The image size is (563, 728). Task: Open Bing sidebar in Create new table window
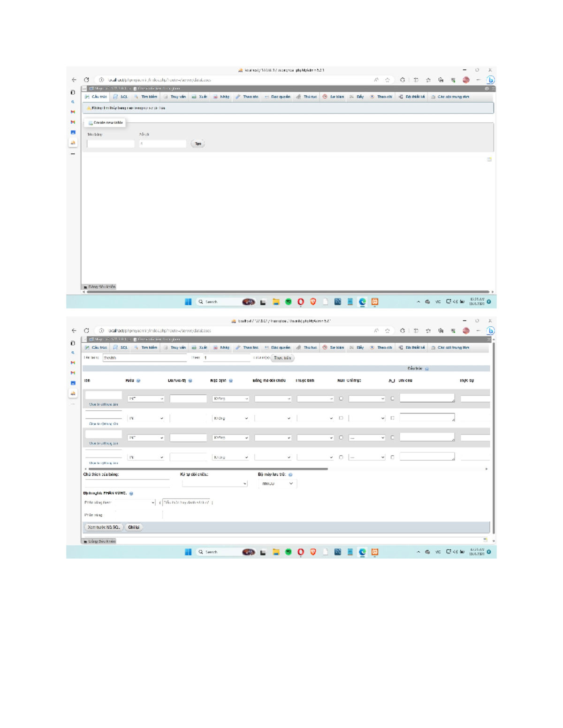point(490,80)
